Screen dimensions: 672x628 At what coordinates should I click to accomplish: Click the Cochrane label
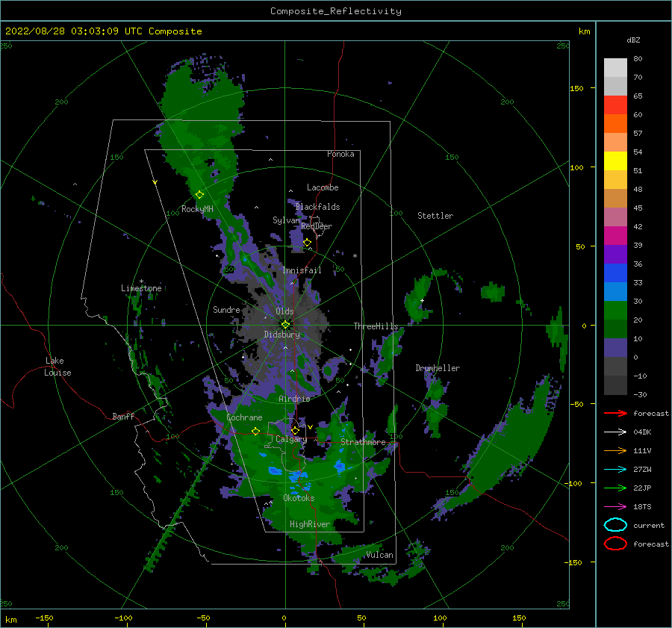(x=244, y=417)
